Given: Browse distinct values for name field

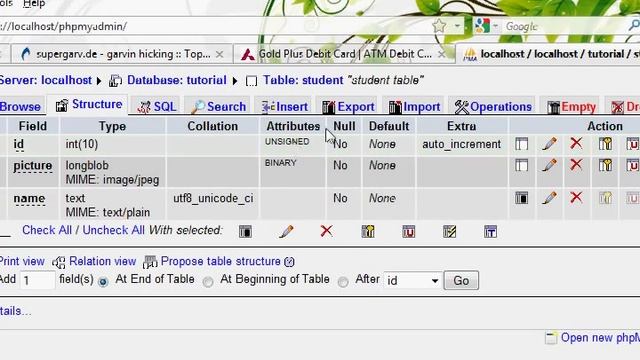Looking at the screenshot, I should [521, 198].
